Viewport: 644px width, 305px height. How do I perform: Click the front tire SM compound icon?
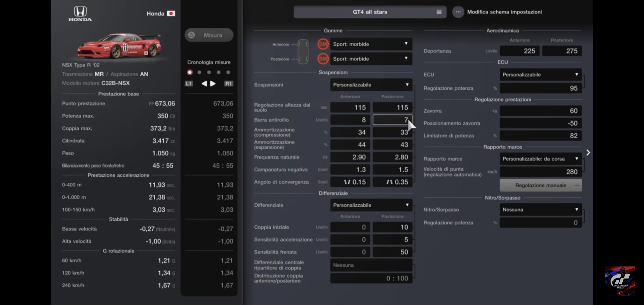[323, 44]
